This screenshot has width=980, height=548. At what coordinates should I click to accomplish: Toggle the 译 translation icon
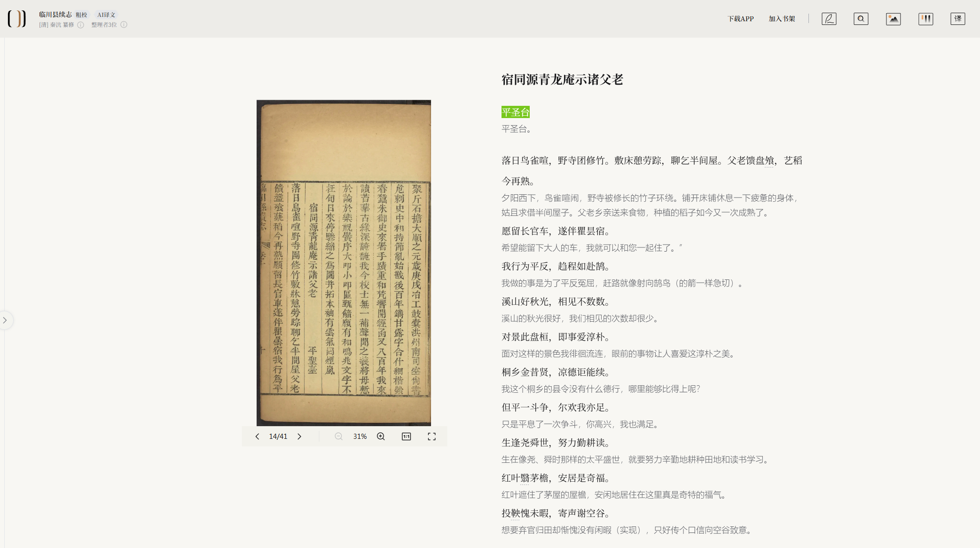pyautogui.click(x=957, y=19)
